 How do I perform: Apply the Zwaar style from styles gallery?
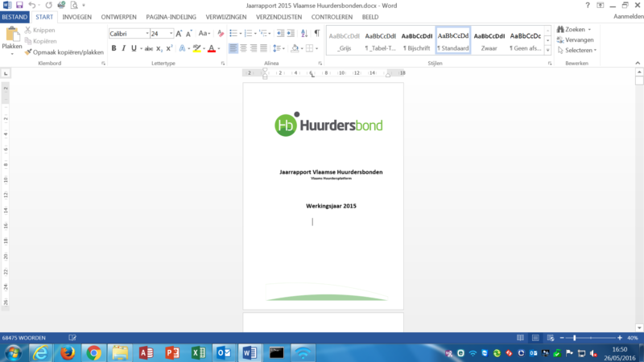tap(489, 41)
